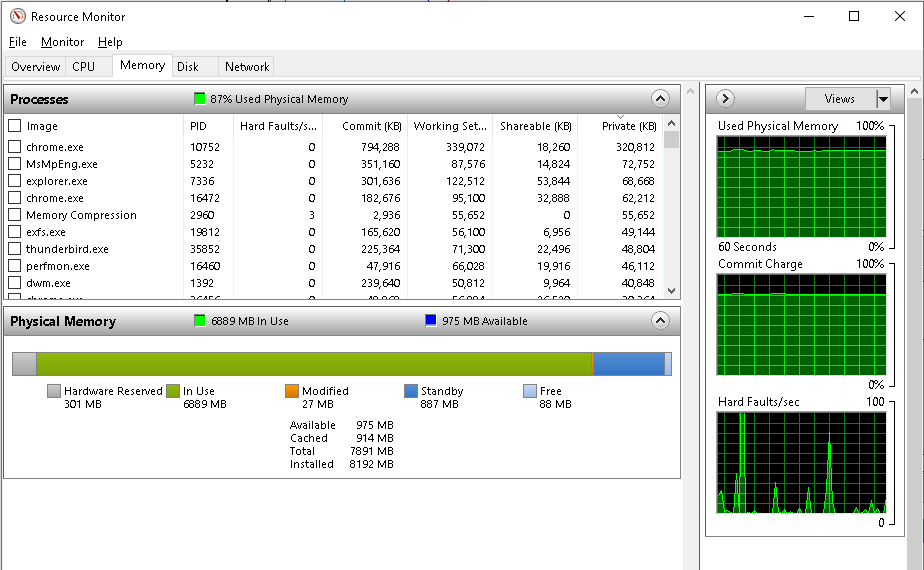Tick the MsMpEng.exe process checkbox
The height and width of the screenshot is (570, 924).
[x=14, y=164]
